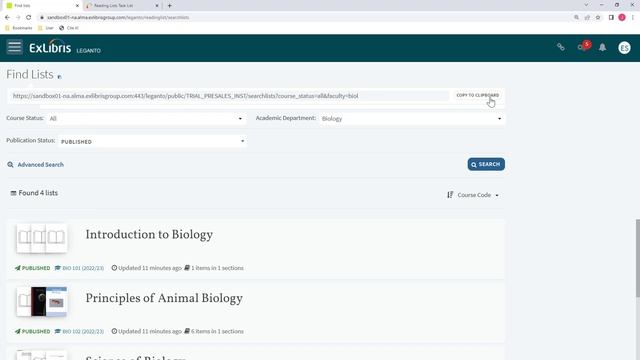This screenshot has width=640, height=360.
Task: Share this page from the address bar
Action: point(587,18)
